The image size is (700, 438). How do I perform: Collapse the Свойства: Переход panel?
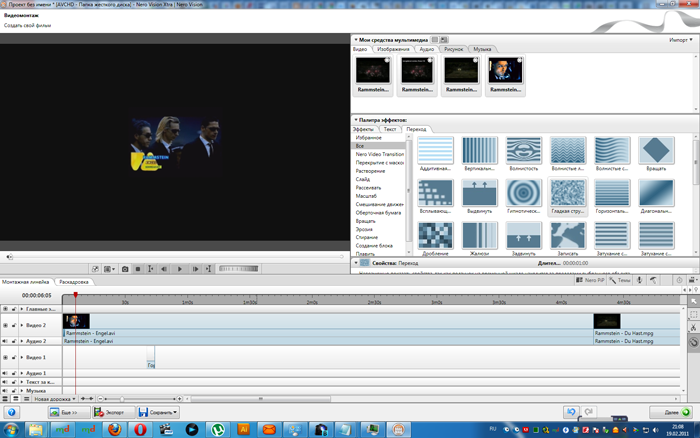click(x=356, y=263)
